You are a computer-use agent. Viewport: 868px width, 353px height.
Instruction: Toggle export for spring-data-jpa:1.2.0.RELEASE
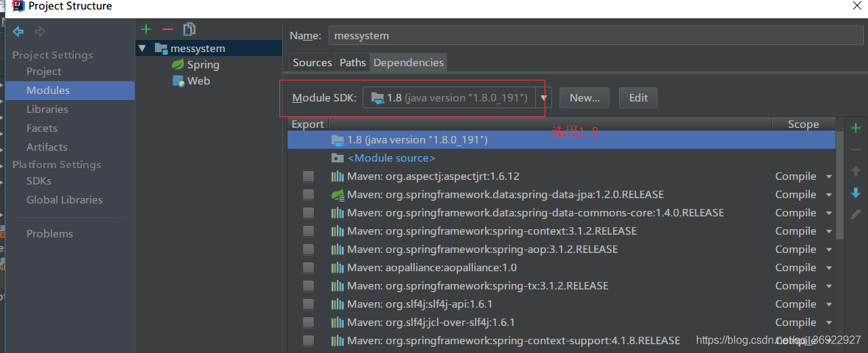tap(309, 194)
